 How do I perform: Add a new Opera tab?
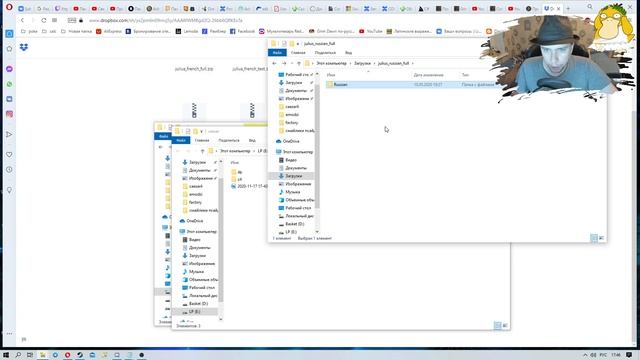click(568, 8)
